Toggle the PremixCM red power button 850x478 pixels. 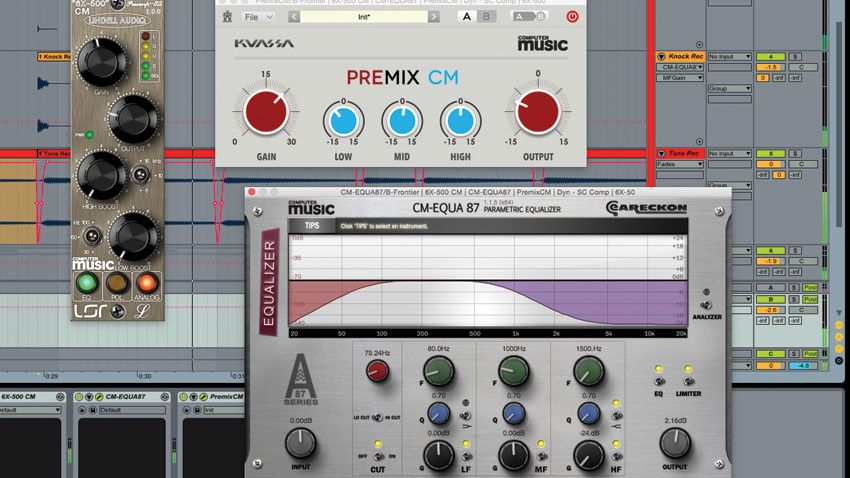[x=572, y=17]
